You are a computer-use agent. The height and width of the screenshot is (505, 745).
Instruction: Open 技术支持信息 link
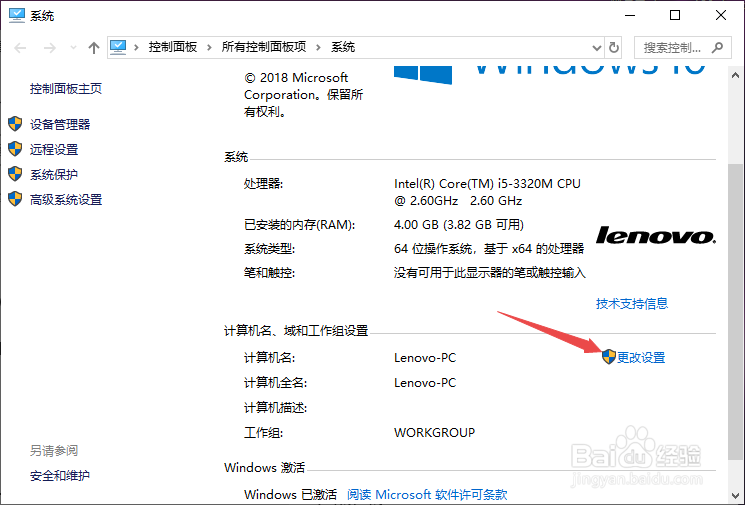(632, 304)
